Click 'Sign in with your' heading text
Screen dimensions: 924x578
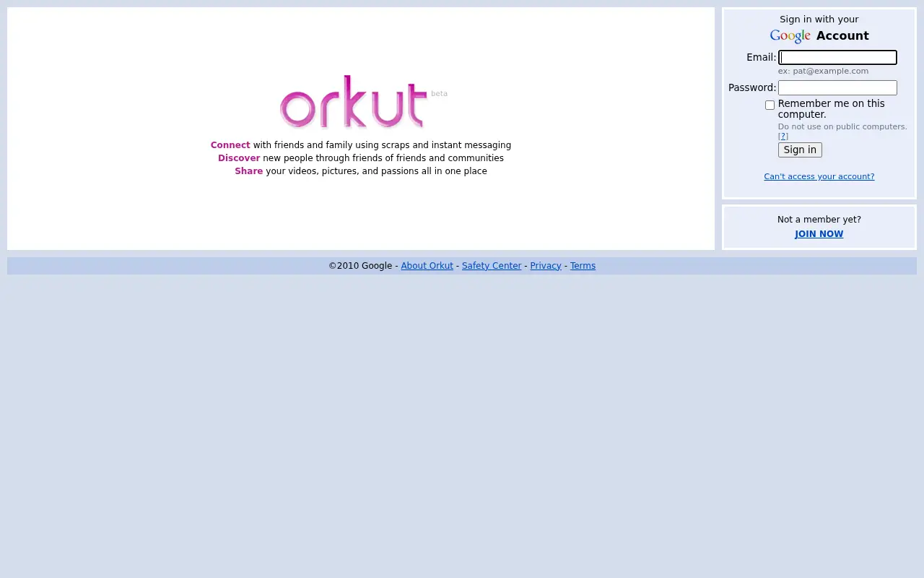click(x=819, y=20)
